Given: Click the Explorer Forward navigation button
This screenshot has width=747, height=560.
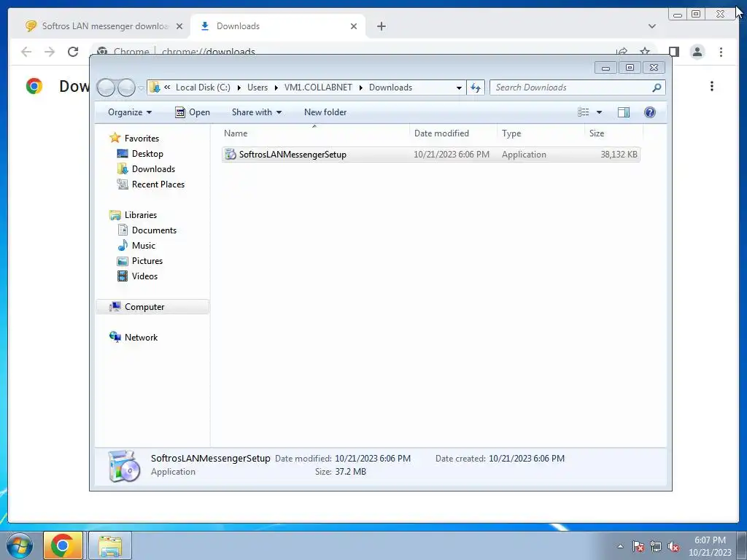Looking at the screenshot, I should click(x=126, y=87).
